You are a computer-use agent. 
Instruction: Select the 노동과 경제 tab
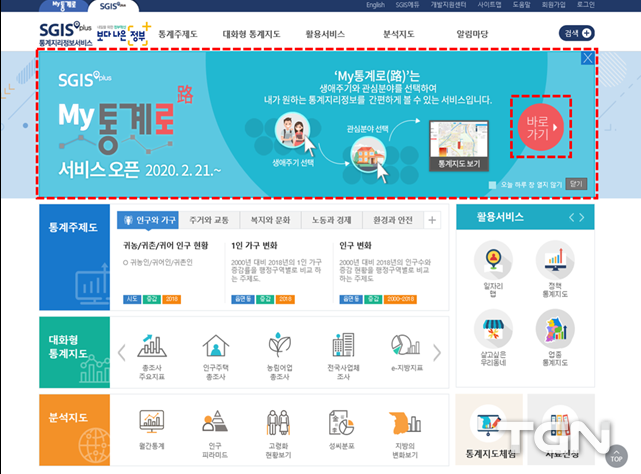coord(332,220)
